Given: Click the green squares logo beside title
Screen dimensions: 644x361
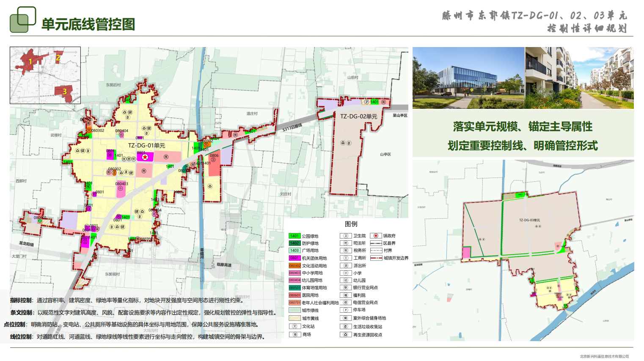Looking at the screenshot, I should click(23, 20).
